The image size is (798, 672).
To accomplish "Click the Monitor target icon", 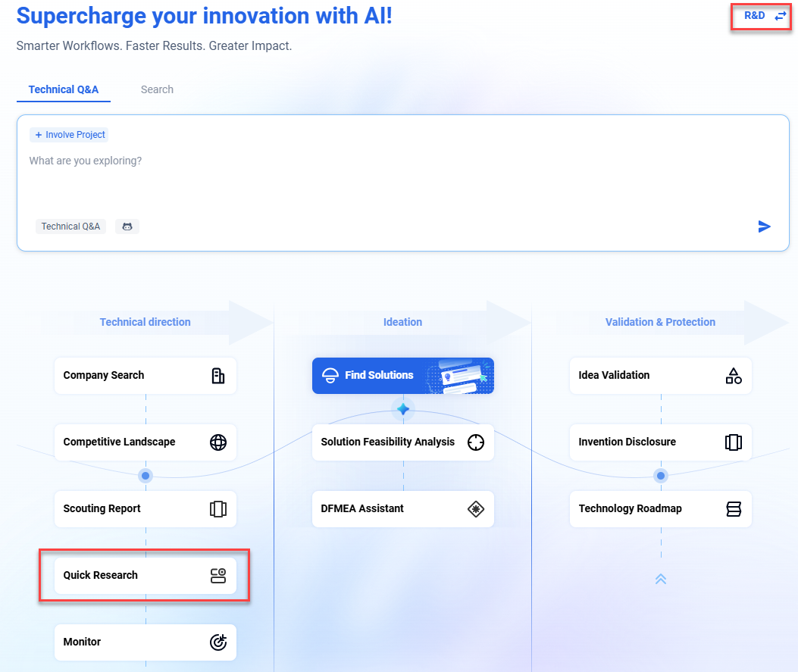I will coord(218,642).
